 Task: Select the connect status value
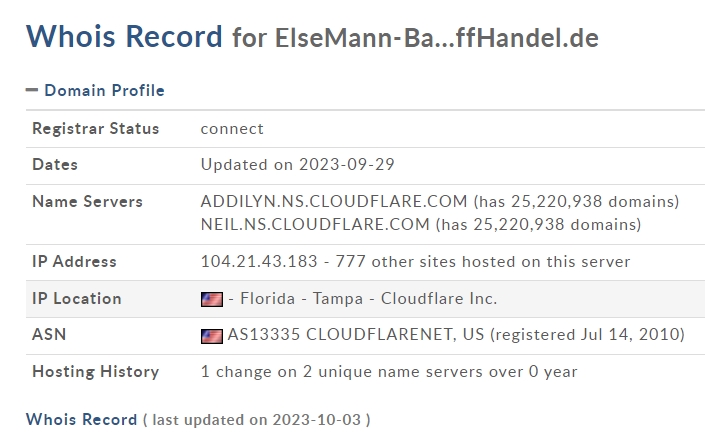[232, 129]
